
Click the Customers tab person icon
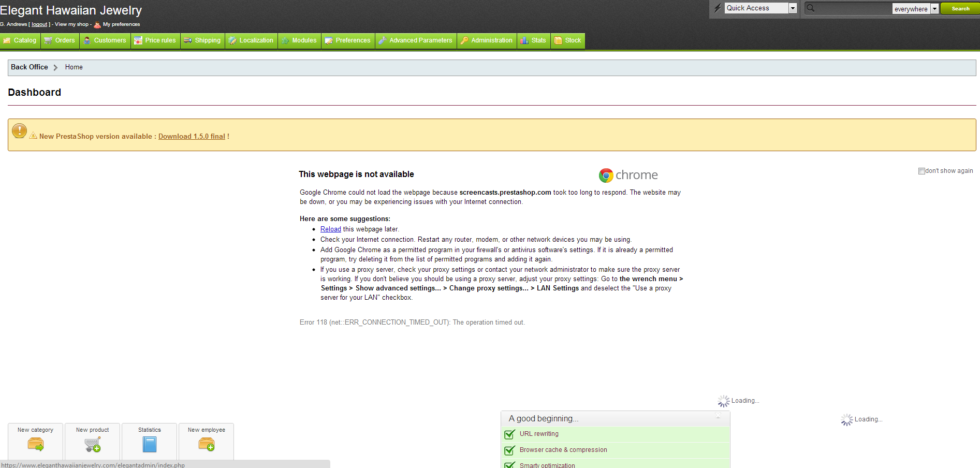click(87, 40)
